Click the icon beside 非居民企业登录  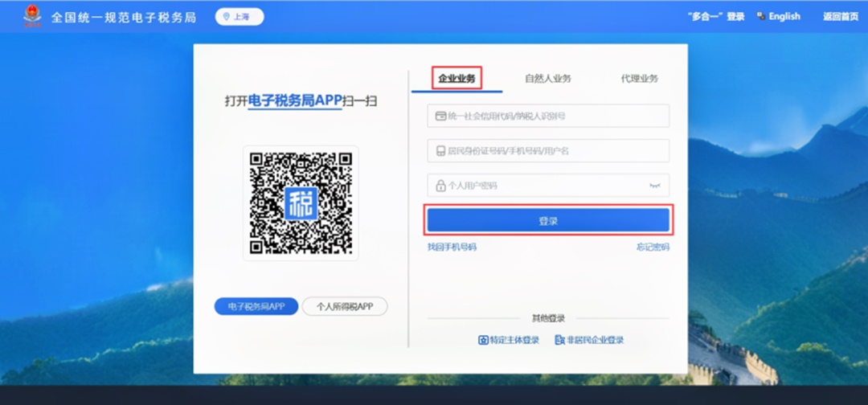pyautogui.click(x=559, y=340)
